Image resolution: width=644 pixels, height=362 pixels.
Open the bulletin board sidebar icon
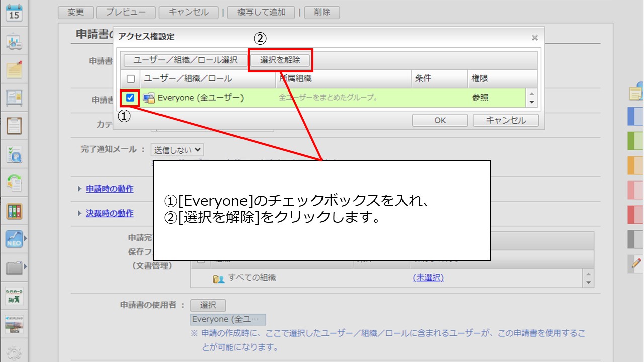pyautogui.click(x=14, y=98)
